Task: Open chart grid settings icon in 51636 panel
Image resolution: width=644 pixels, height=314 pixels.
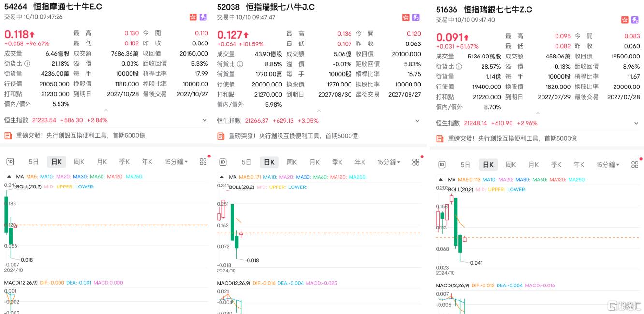Action: click(x=635, y=164)
